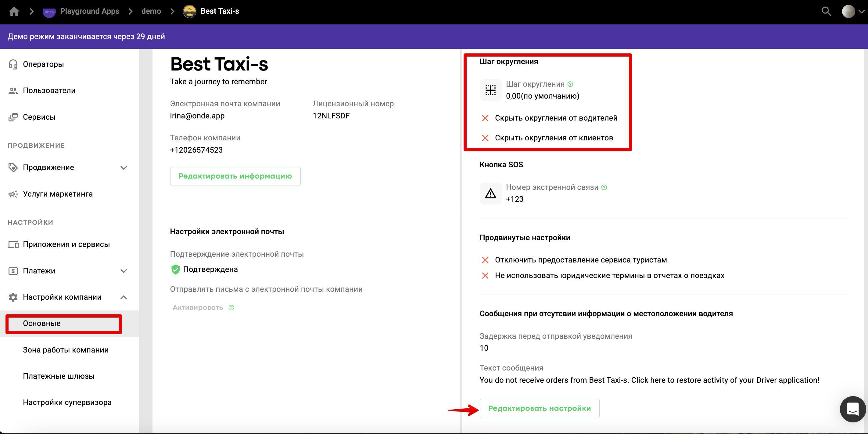Click help icon next to Шаг округления
The image size is (868, 434).
[x=570, y=84]
